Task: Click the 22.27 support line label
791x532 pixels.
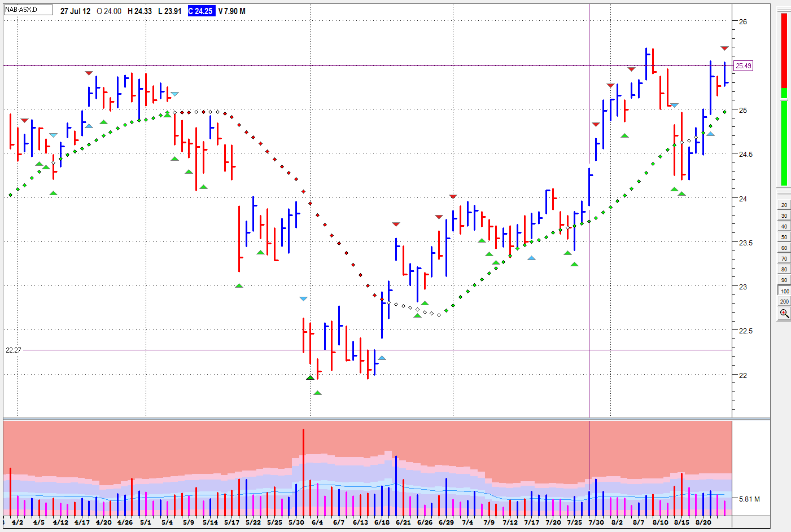Action: click(x=13, y=350)
